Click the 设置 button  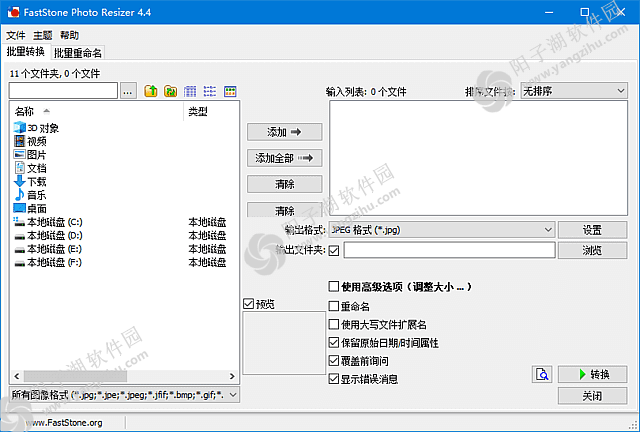tap(592, 230)
